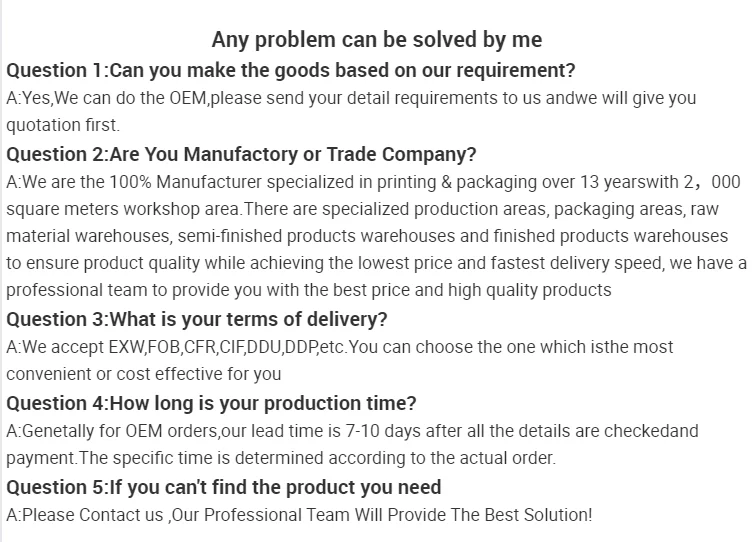
Task: Click the line starting "A:Genetally for OEM orders"
Action: [352, 431]
